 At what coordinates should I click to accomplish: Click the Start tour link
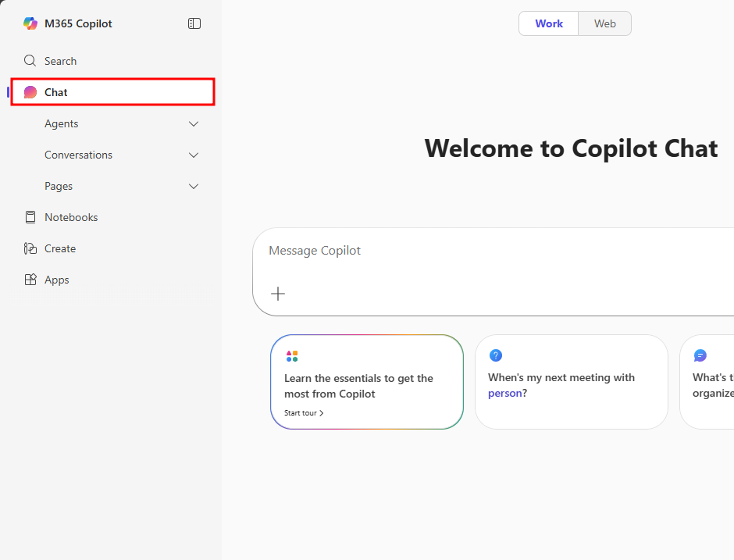[303, 413]
